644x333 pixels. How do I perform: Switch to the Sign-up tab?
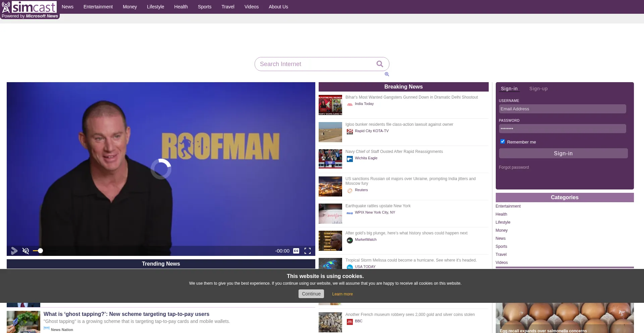click(538, 89)
